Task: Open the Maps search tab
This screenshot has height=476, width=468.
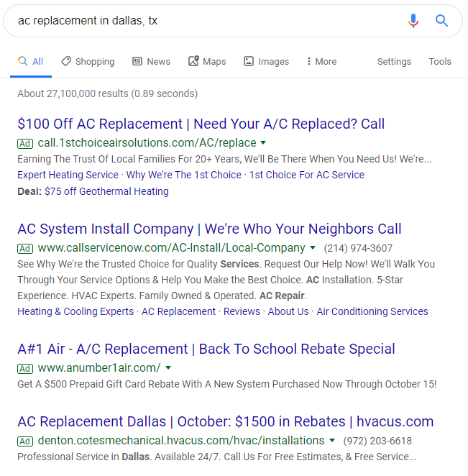Action: point(207,62)
